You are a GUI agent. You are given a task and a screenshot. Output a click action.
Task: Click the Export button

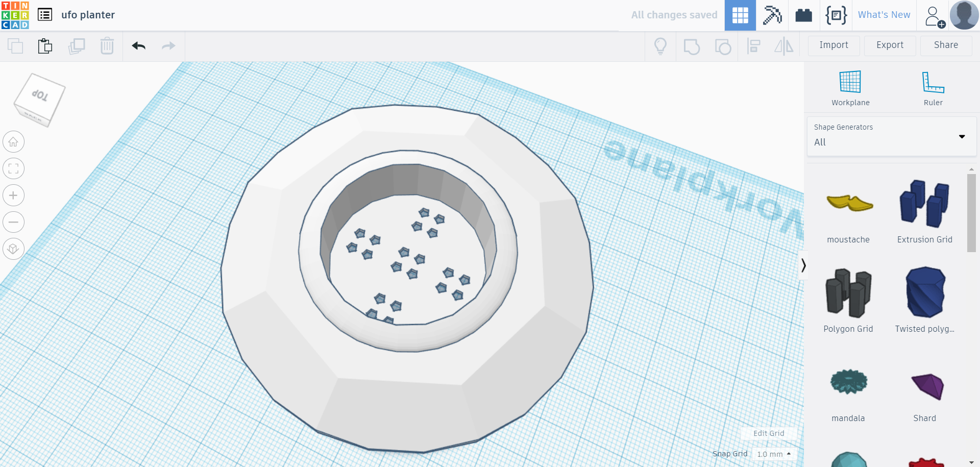pos(890,45)
